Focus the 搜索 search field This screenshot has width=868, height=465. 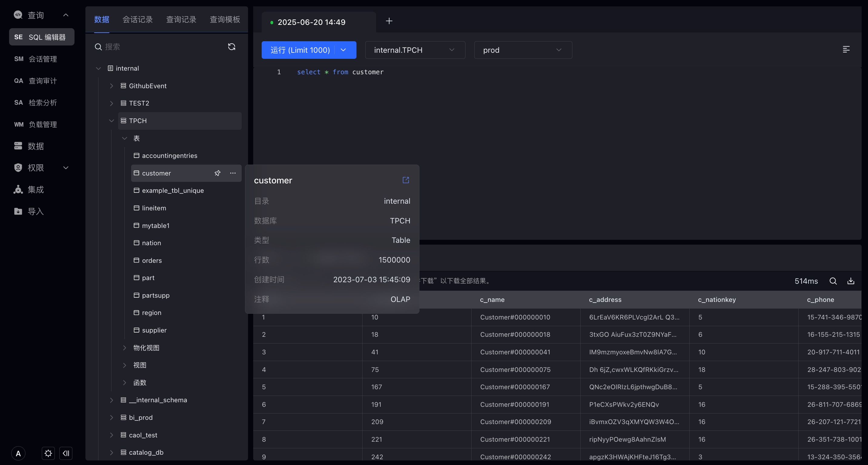[x=162, y=47]
